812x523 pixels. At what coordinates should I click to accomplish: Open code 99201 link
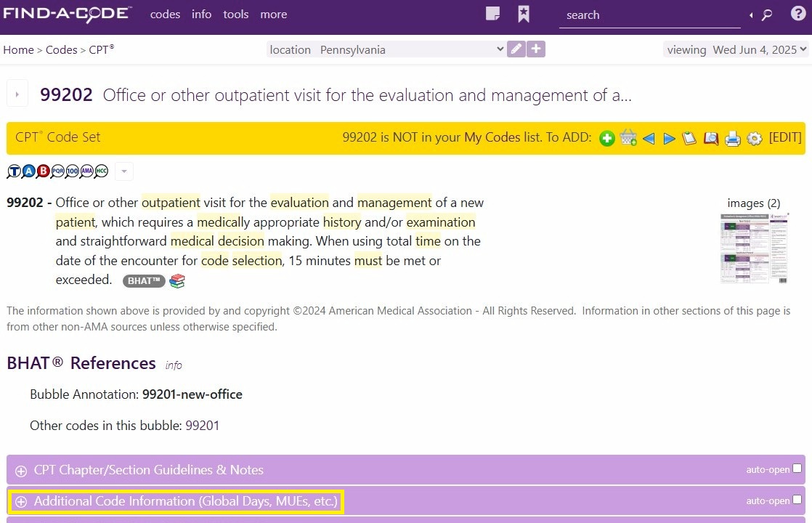[203, 426]
